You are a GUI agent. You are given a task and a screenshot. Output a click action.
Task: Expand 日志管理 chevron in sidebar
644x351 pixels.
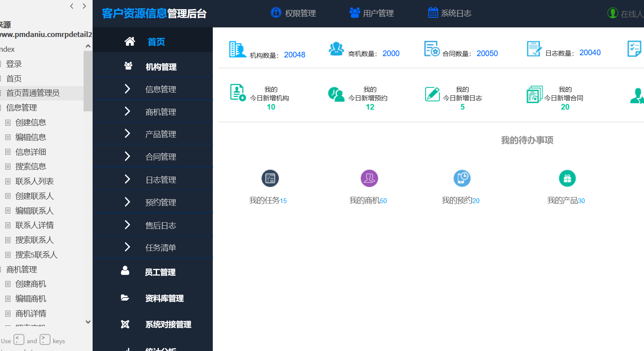pos(127,179)
